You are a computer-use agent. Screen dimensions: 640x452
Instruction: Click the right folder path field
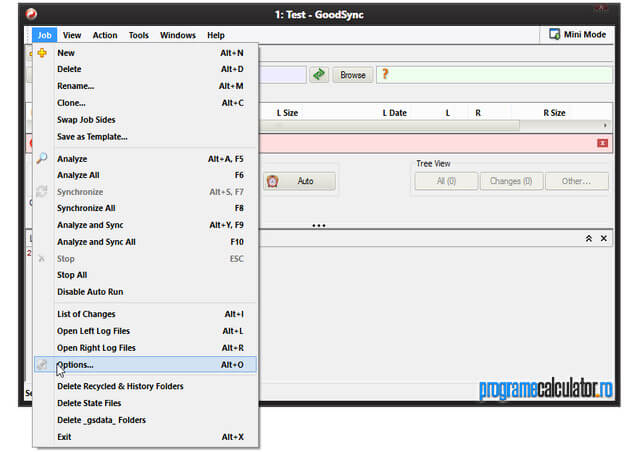[x=494, y=75]
